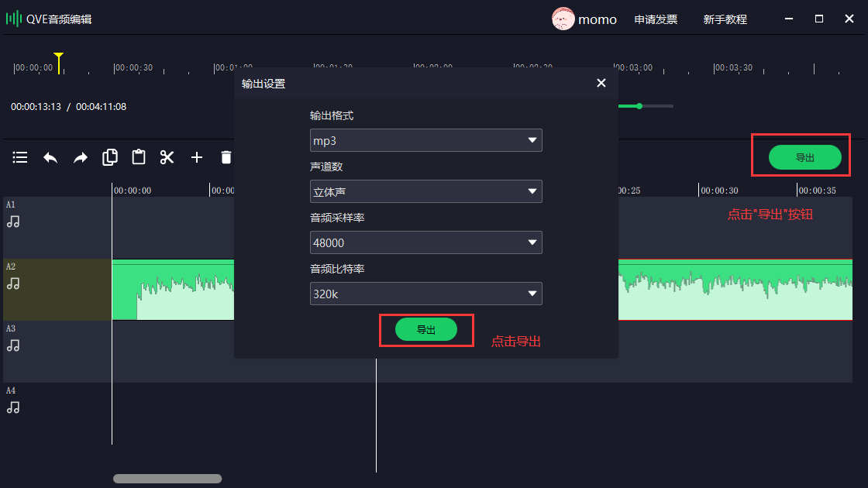Click the redo arrow icon

coord(81,157)
